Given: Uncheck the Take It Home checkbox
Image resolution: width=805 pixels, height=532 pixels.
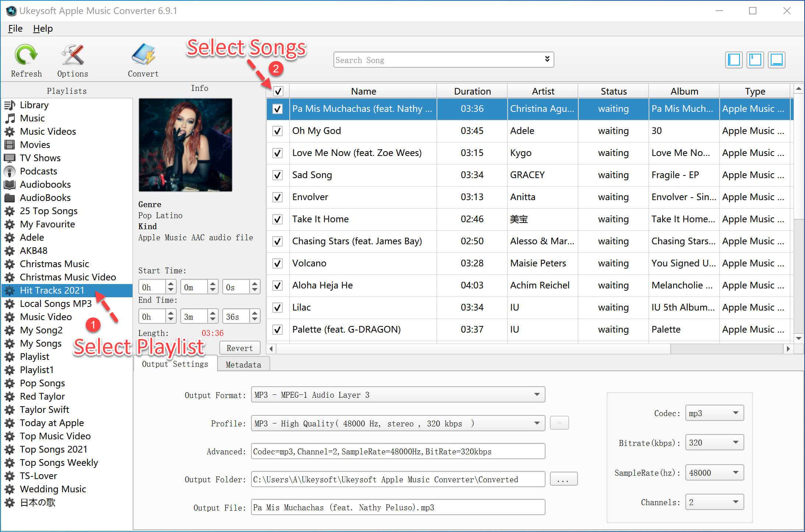Looking at the screenshot, I should (x=278, y=219).
